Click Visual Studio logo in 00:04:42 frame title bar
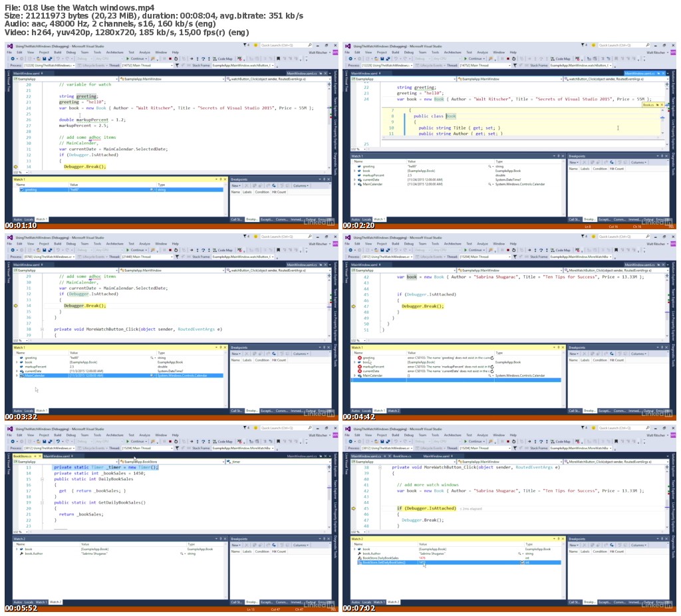Image resolution: width=681 pixels, height=616 pixels. [x=348, y=237]
